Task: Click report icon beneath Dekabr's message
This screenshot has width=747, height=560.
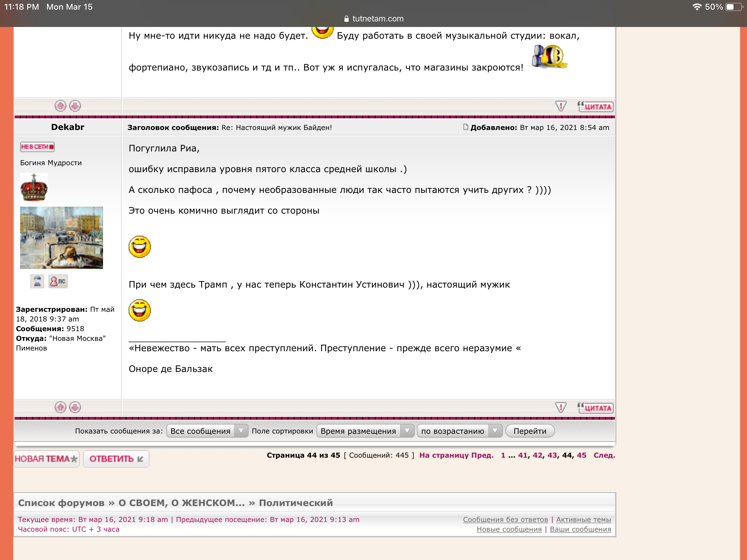Action: [x=561, y=408]
